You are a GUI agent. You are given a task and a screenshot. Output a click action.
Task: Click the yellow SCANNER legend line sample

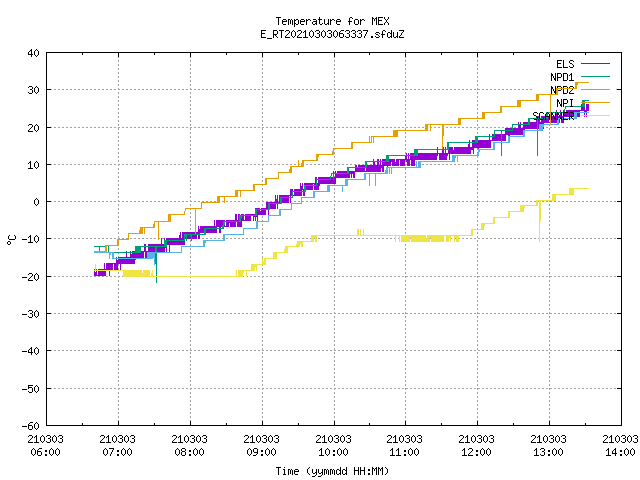pos(595,116)
